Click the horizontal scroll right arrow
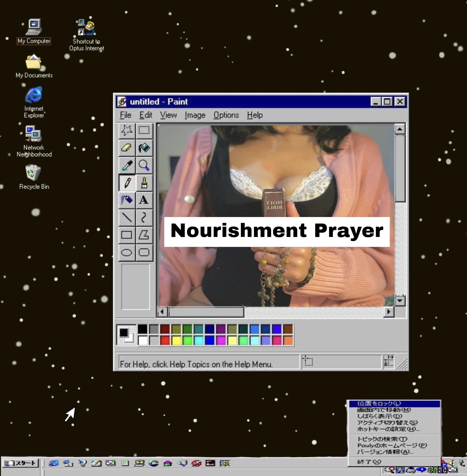This screenshot has height=476, width=467. (389, 312)
